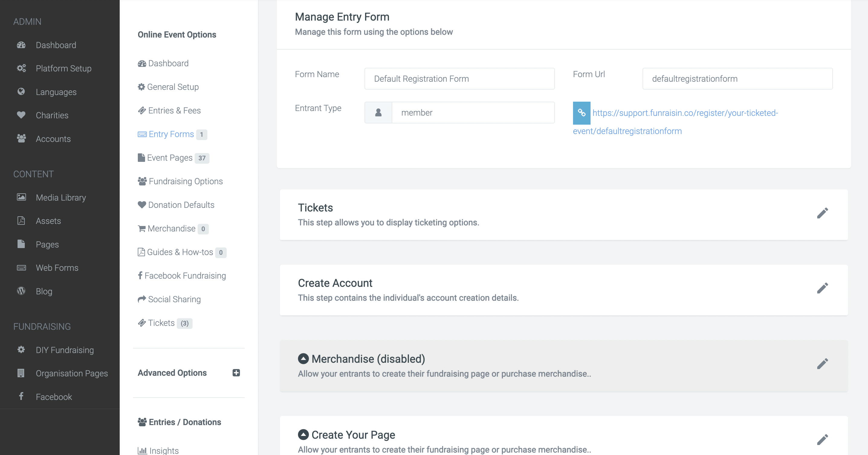Open Web Forms in sidebar
This screenshot has width=868, height=455.
point(57,268)
